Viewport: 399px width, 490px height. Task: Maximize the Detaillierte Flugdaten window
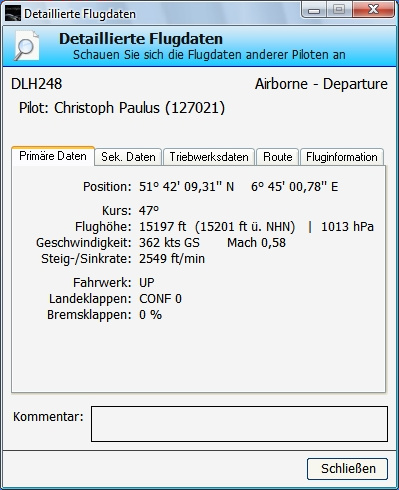[339, 10]
